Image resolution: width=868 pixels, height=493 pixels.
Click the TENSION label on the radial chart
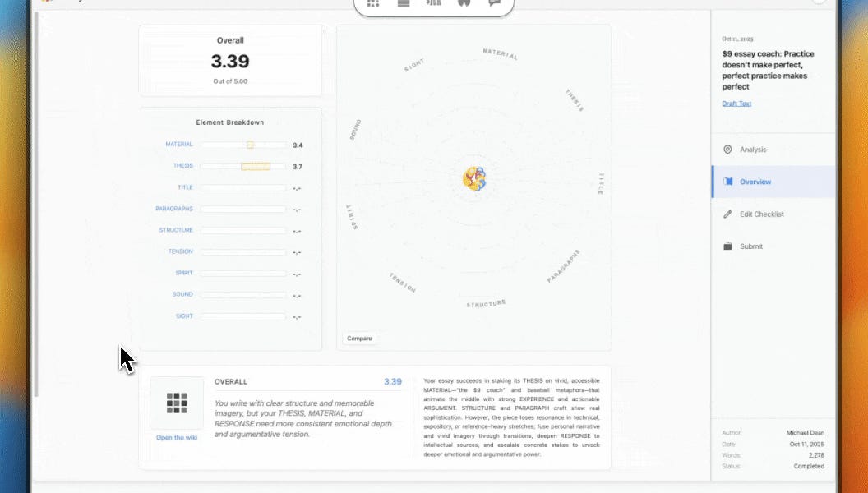pyautogui.click(x=403, y=283)
